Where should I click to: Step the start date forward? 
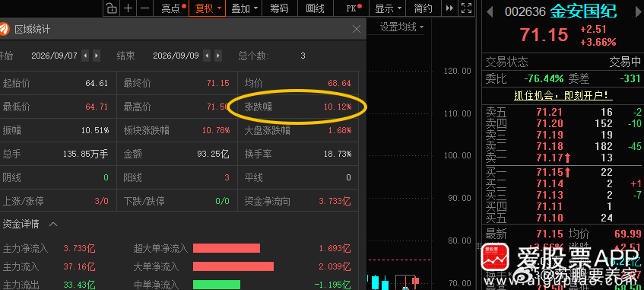96,56
